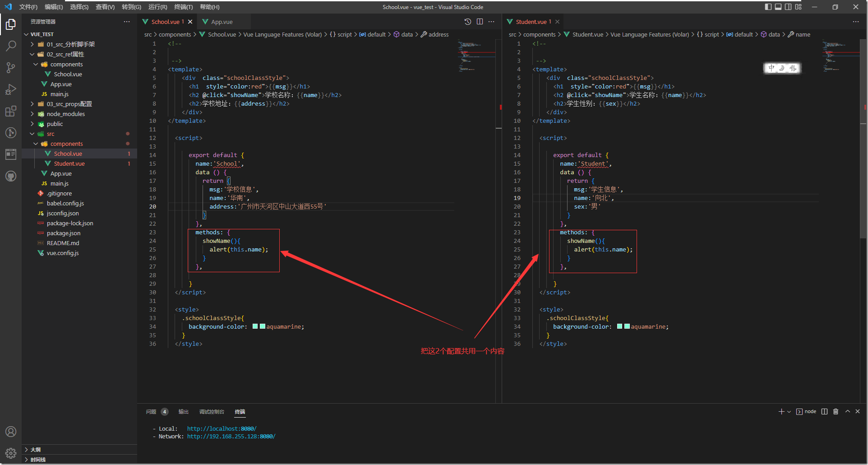Switch to the 调试控制台 tab
868x465 pixels.
click(212, 412)
